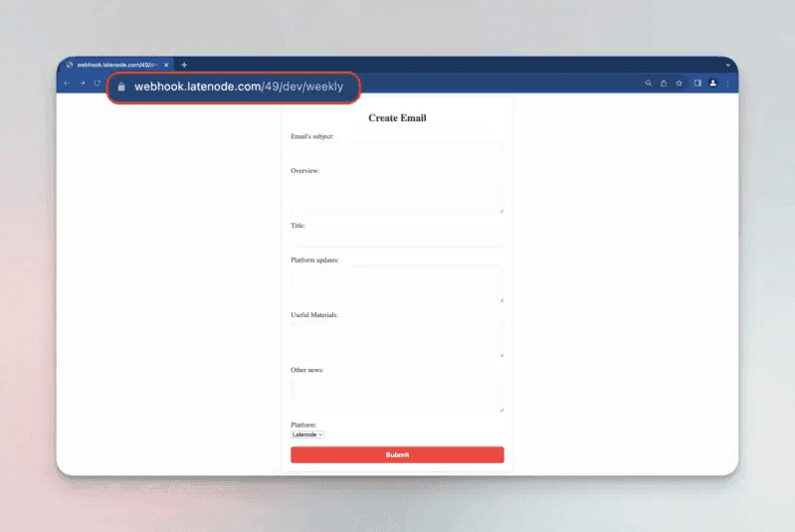Click the share page icon
Screen dimensions: 795x532
664,84
